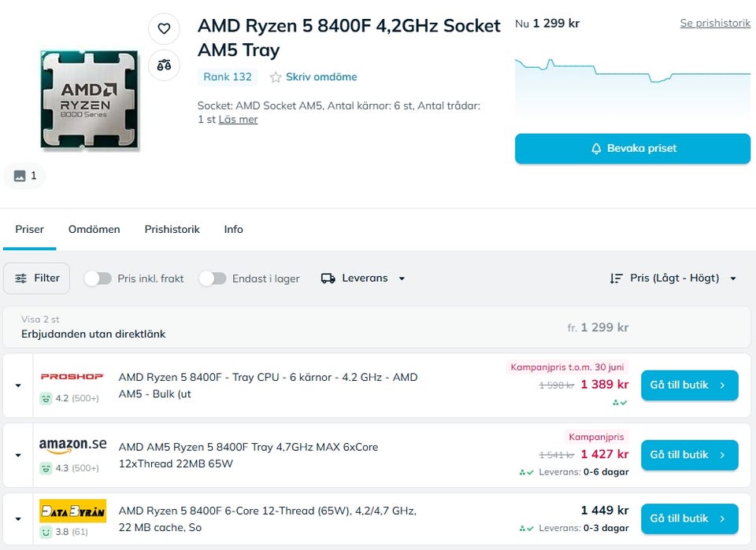Click the DataByrån store logo

pyautogui.click(x=72, y=511)
